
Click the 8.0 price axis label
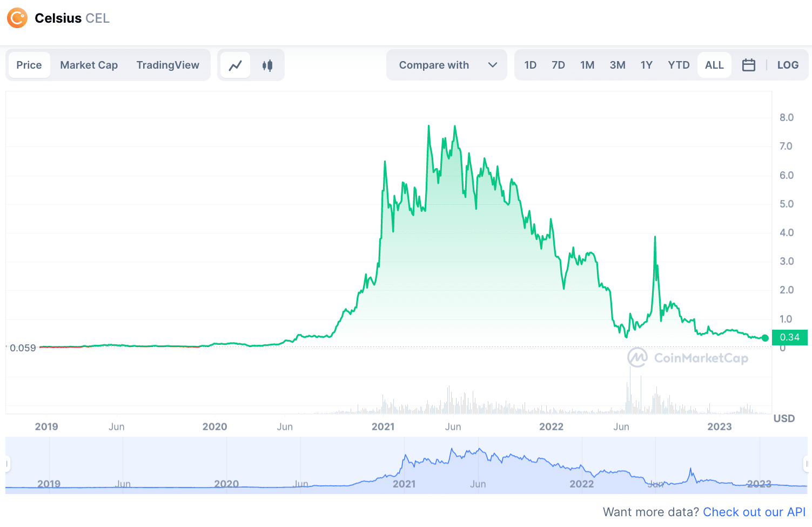(787, 117)
